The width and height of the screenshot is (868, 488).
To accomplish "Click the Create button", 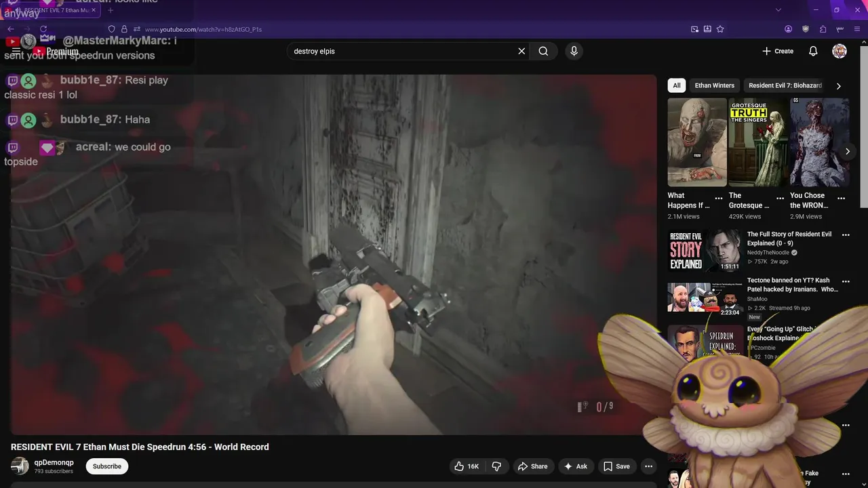I will [778, 51].
